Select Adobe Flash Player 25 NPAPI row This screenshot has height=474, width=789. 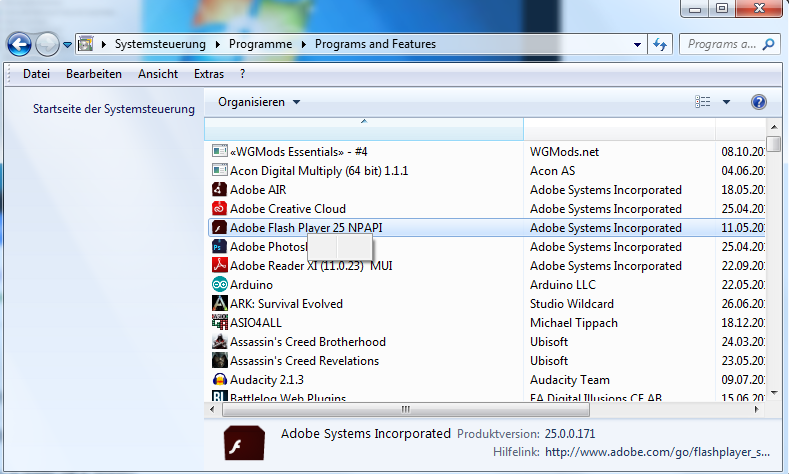click(x=486, y=227)
